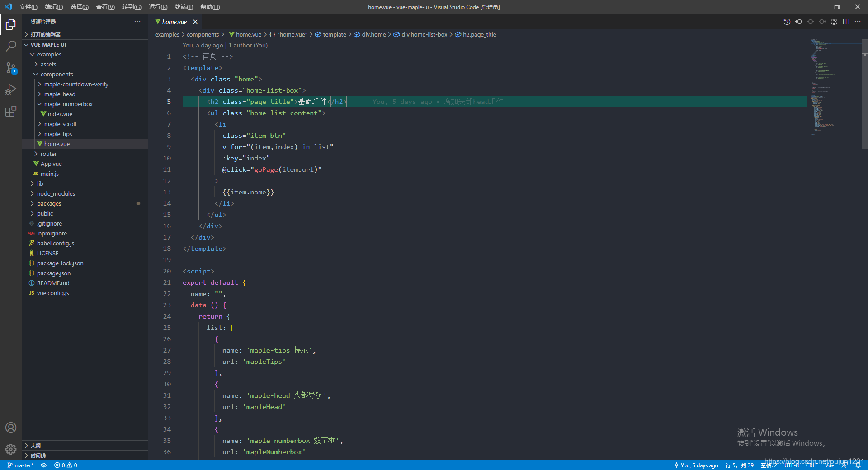Expand the assets folder
Image resolution: width=868 pixels, height=470 pixels.
[x=85, y=64]
